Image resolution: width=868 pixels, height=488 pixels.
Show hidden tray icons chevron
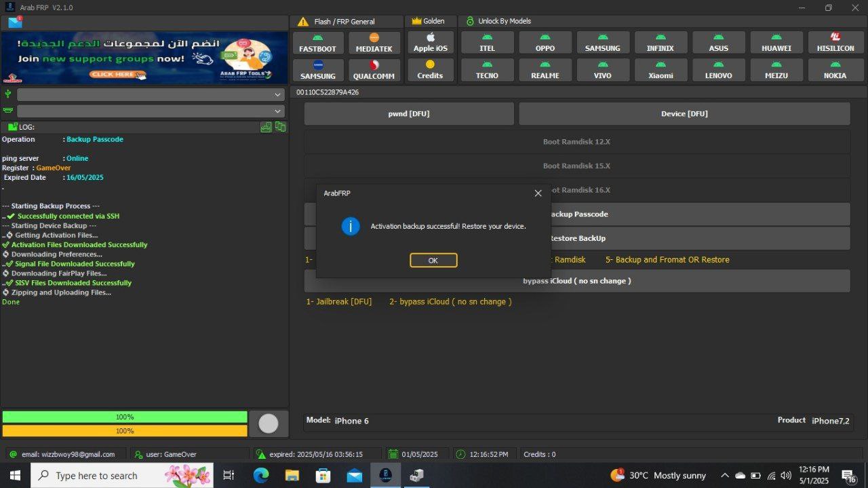click(724, 475)
